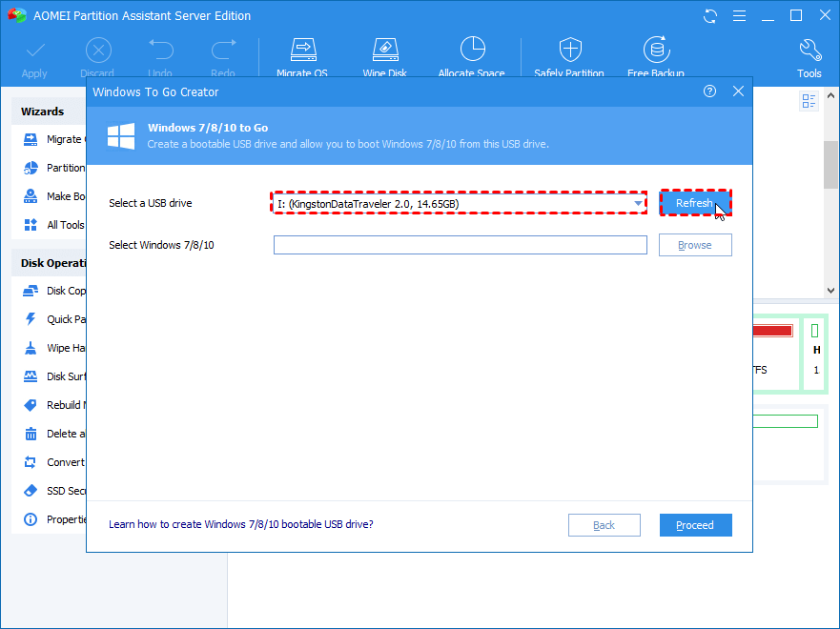
Task: Click the Migrate wizard icon in sidebar
Action: [31, 139]
